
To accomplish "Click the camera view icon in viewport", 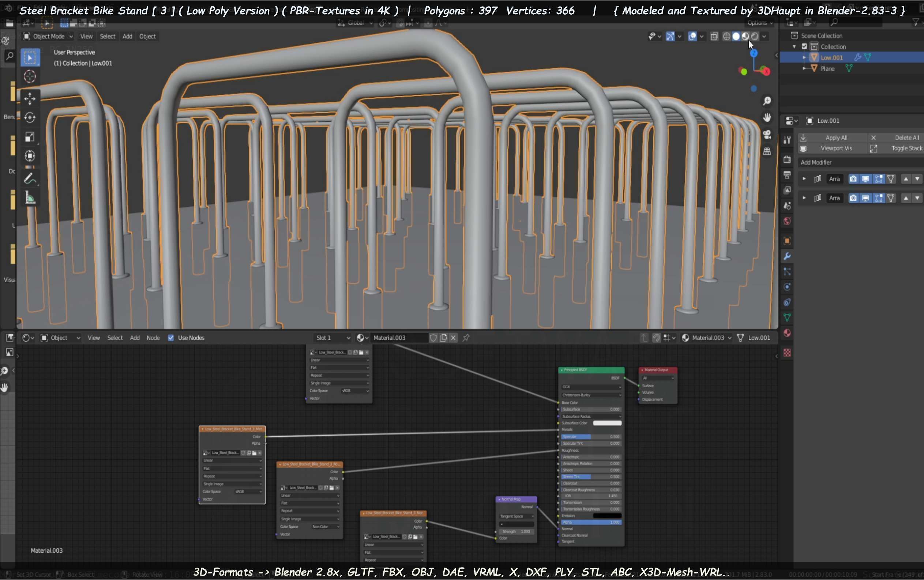I will [767, 134].
